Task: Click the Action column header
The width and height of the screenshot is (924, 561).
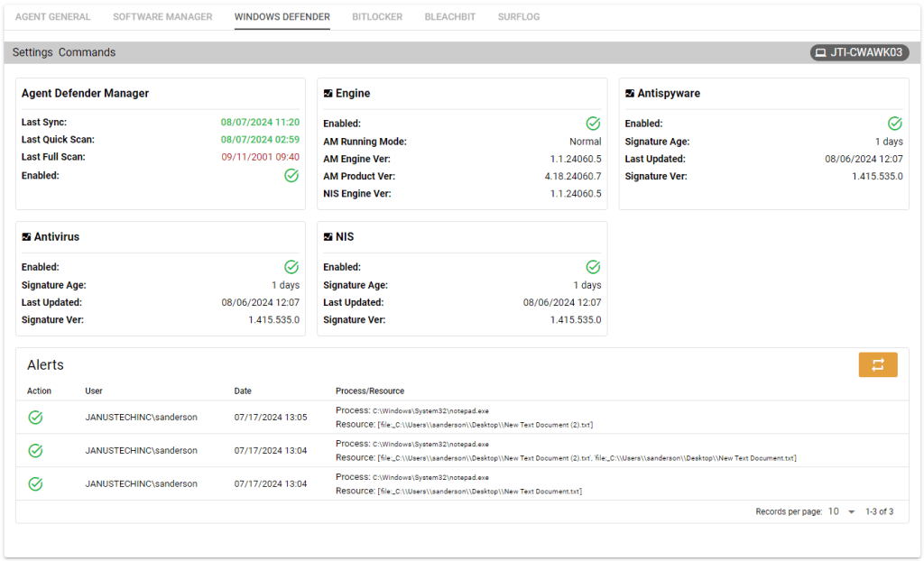Action: pyautogui.click(x=39, y=391)
